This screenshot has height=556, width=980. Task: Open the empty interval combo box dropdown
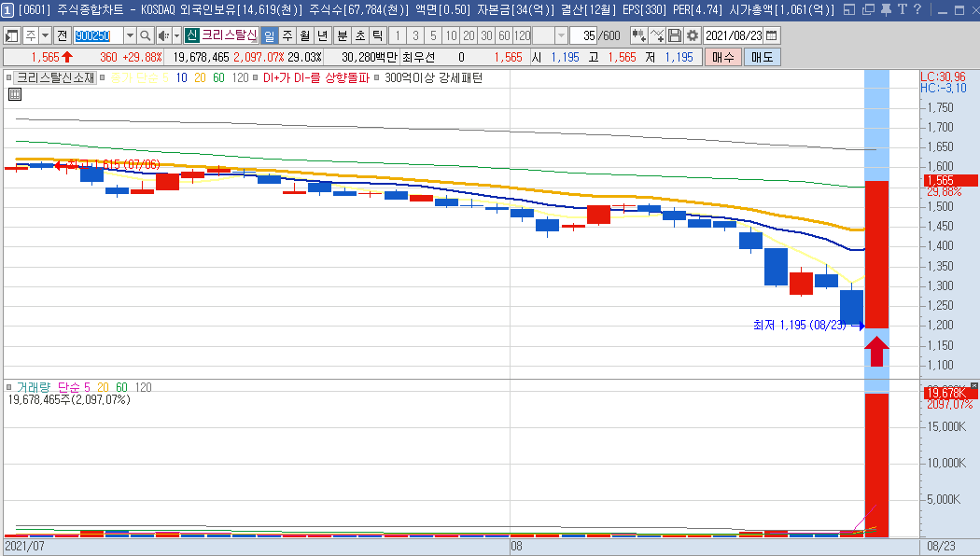click(x=561, y=35)
